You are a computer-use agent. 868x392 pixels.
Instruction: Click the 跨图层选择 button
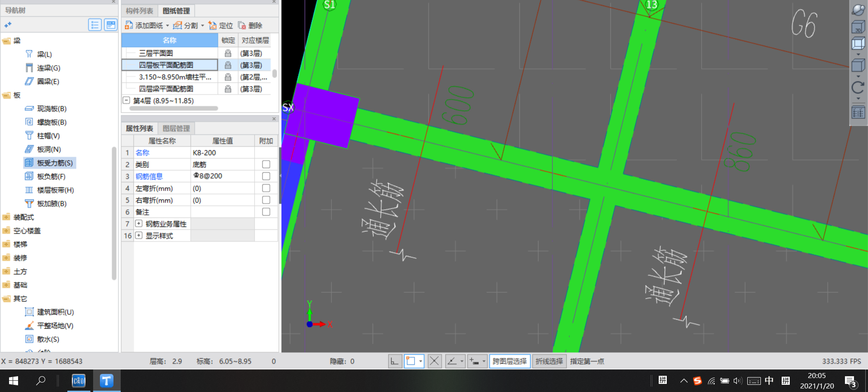click(x=509, y=361)
